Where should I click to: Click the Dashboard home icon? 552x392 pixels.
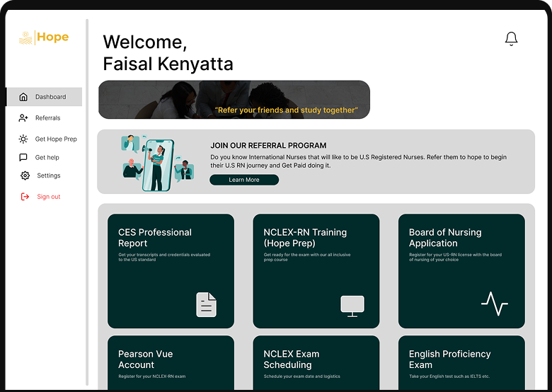click(23, 97)
